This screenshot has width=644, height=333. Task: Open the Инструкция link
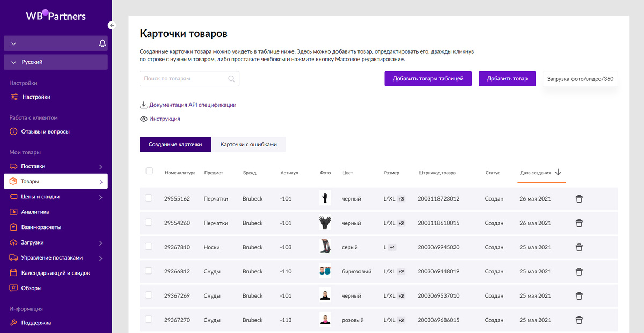tap(165, 119)
